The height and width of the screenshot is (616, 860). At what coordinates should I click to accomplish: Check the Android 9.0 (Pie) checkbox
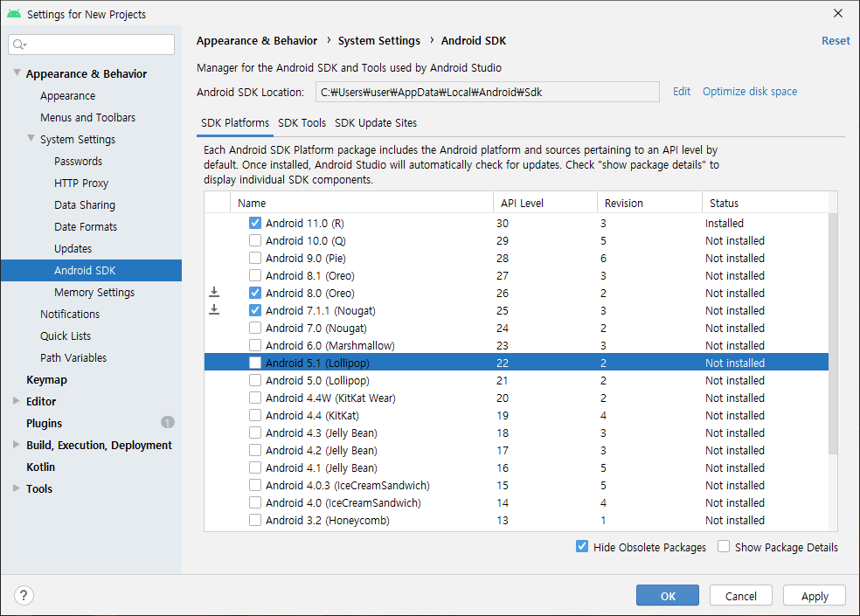pyautogui.click(x=255, y=259)
